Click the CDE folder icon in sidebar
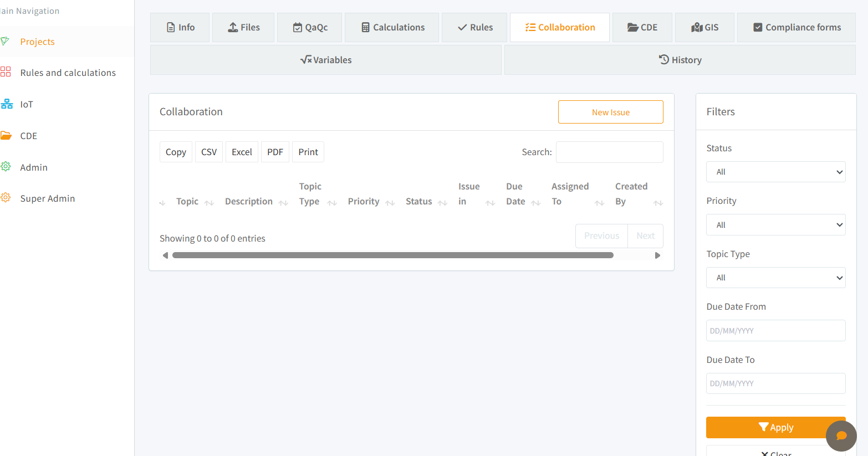 (x=6, y=135)
